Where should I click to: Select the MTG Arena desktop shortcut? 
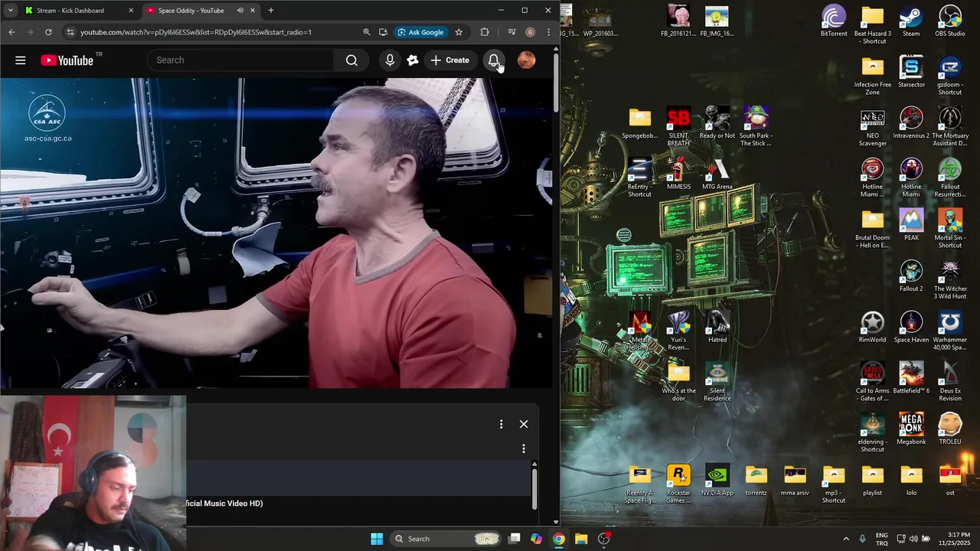pyautogui.click(x=717, y=174)
